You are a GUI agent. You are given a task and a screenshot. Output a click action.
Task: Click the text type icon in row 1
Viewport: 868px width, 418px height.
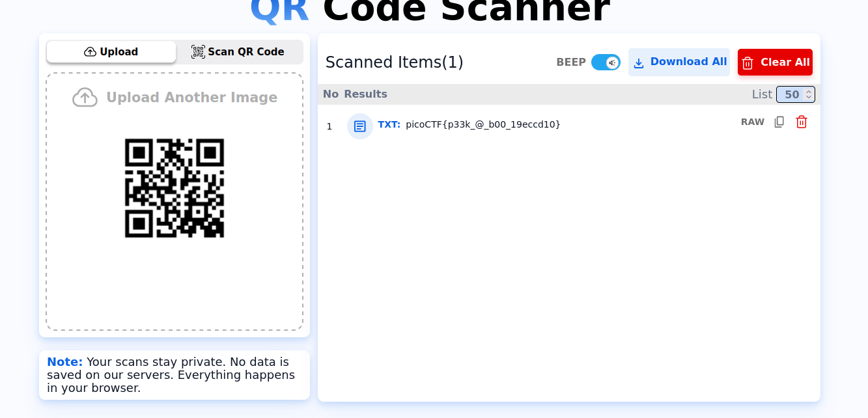360,126
